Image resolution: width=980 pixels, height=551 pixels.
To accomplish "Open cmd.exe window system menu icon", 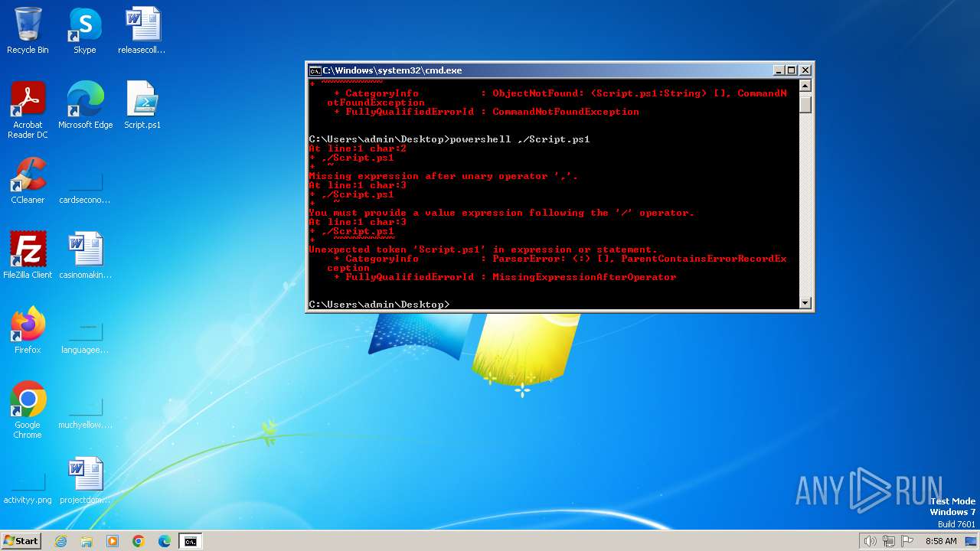I will tap(315, 70).
